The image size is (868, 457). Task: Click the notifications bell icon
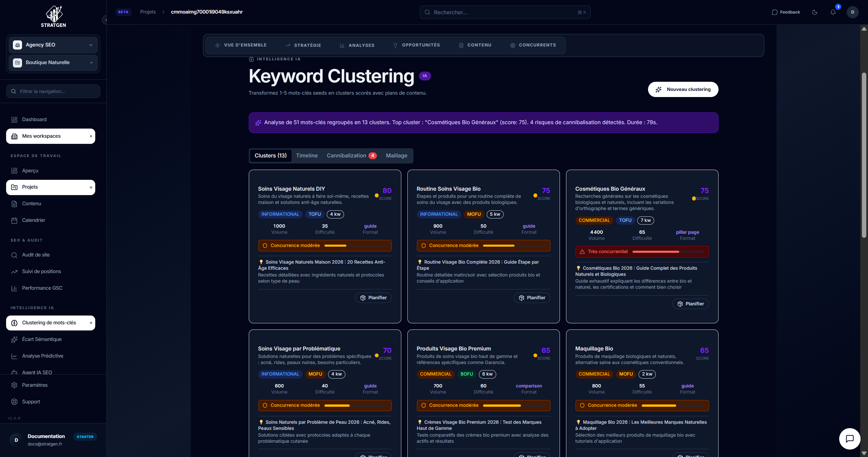[833, 12]
